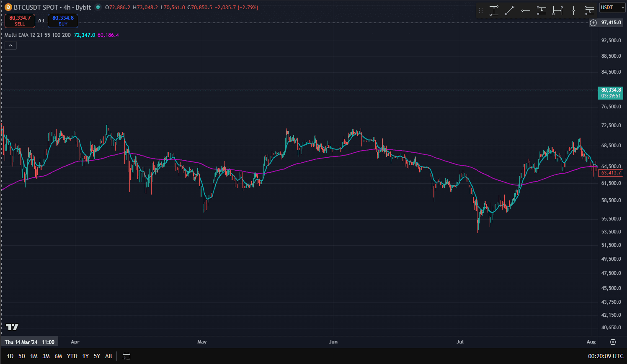
Task: Grab the drawing toolbar drag handle
Action: (x=481, y=11)
